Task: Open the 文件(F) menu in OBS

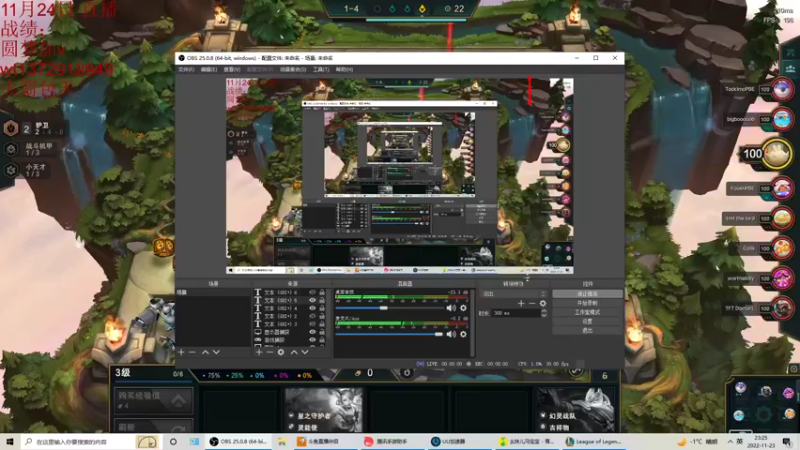Action: [x=186, y=69]
